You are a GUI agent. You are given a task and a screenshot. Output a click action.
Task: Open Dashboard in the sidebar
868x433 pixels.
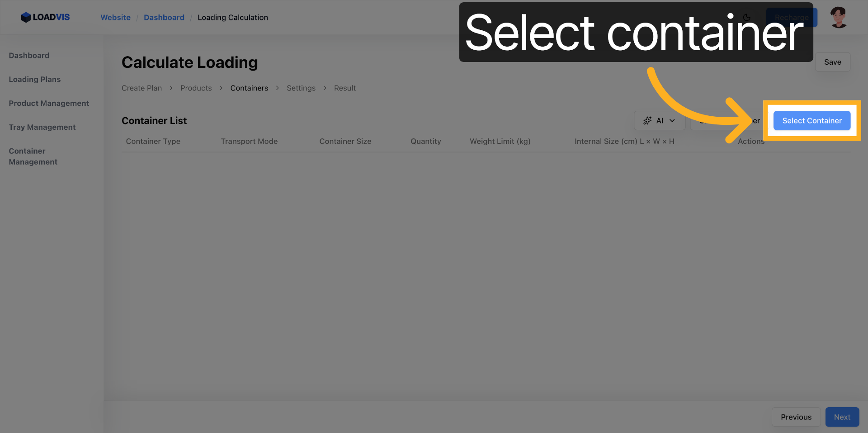click(29, 55)
